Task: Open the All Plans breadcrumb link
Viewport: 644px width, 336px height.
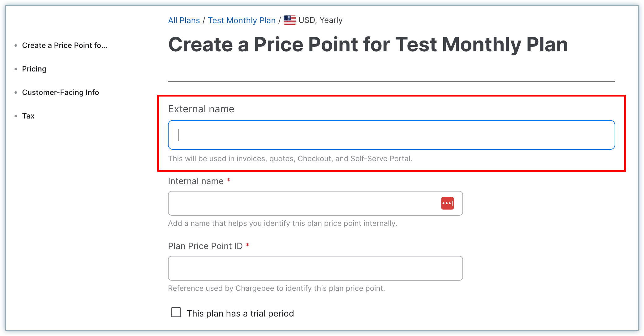Action: tap(184, 20)
